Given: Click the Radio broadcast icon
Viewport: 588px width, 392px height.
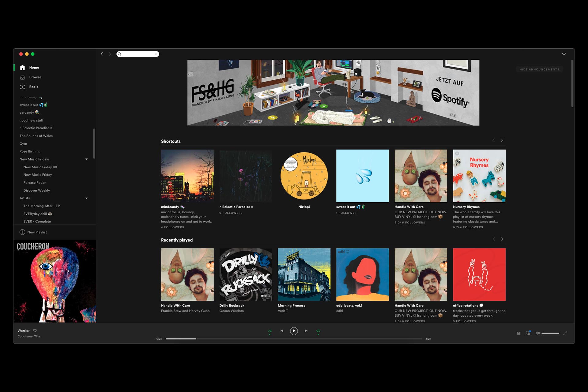Looking at the screenshot, I should [x=22, y=87].
